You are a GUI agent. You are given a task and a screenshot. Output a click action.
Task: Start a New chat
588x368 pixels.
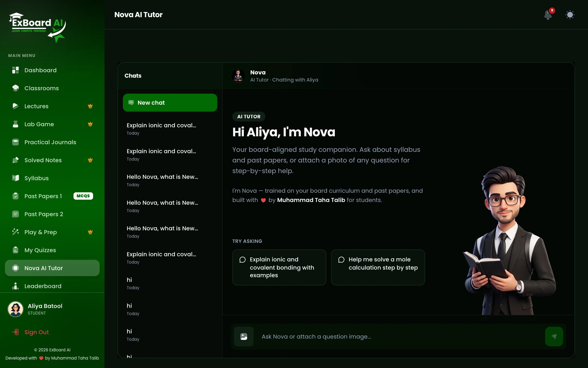tap(170, 102)
